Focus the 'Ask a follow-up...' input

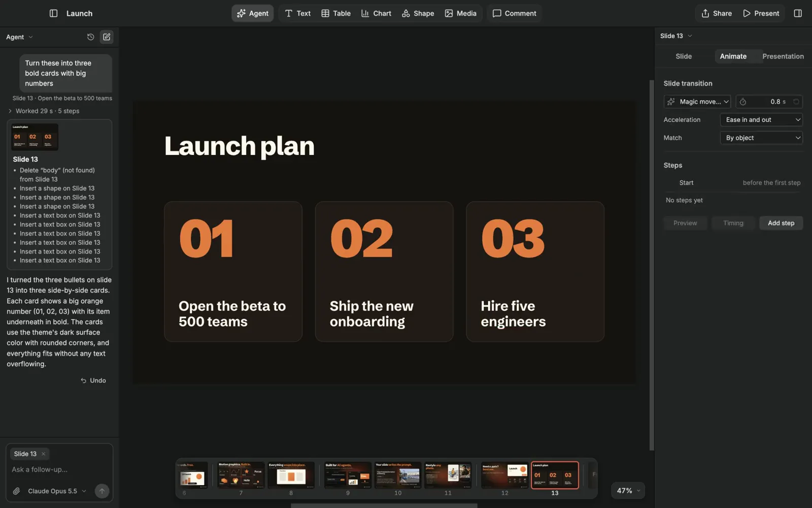point(59,469)
